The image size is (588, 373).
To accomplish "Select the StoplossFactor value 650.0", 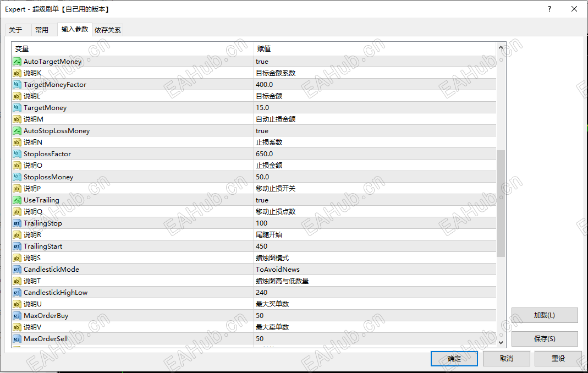I will [x=375, y=154].
